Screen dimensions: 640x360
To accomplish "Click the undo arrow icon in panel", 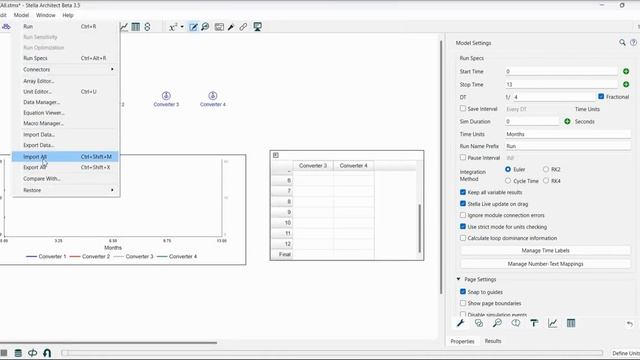I will click(630, 324).
